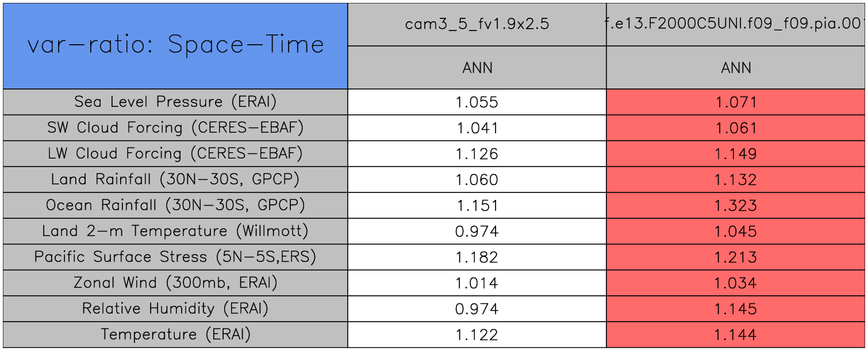Select the LW Cloud Forcing (CERES-EBAF) label
The image size is (868, 351).
pos(175,153)
